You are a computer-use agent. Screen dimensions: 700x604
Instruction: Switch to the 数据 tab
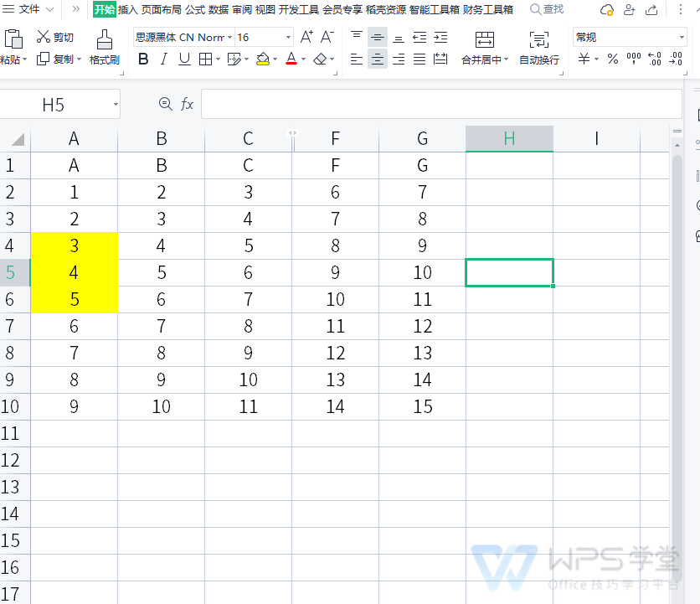click(x=219, y=9)
